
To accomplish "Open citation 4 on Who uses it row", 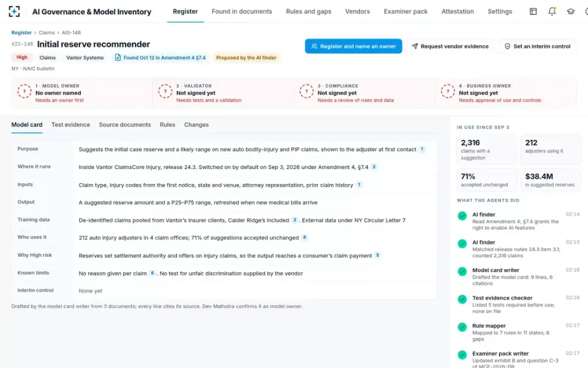I will point(304,237).
